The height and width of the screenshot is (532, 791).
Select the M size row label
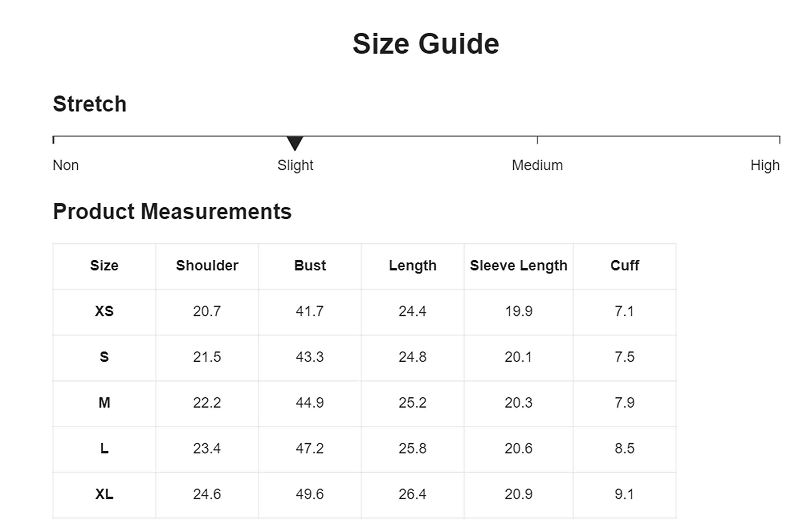[104, 403]
